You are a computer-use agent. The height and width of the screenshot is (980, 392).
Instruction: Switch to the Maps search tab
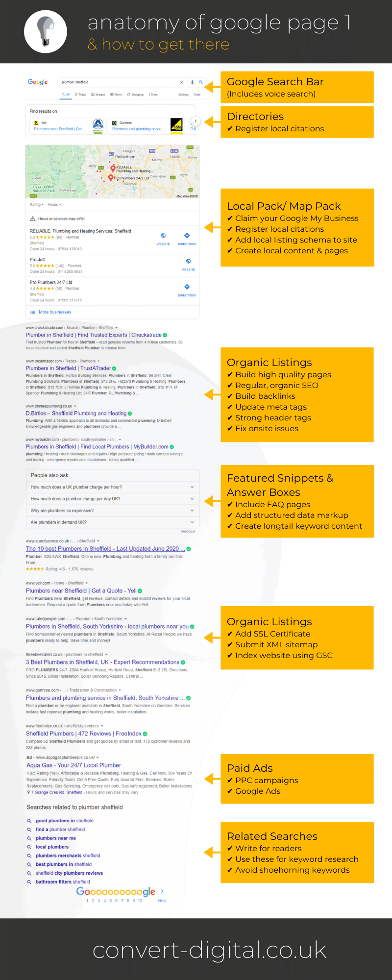pyautogui.click(x=80, y=95)
